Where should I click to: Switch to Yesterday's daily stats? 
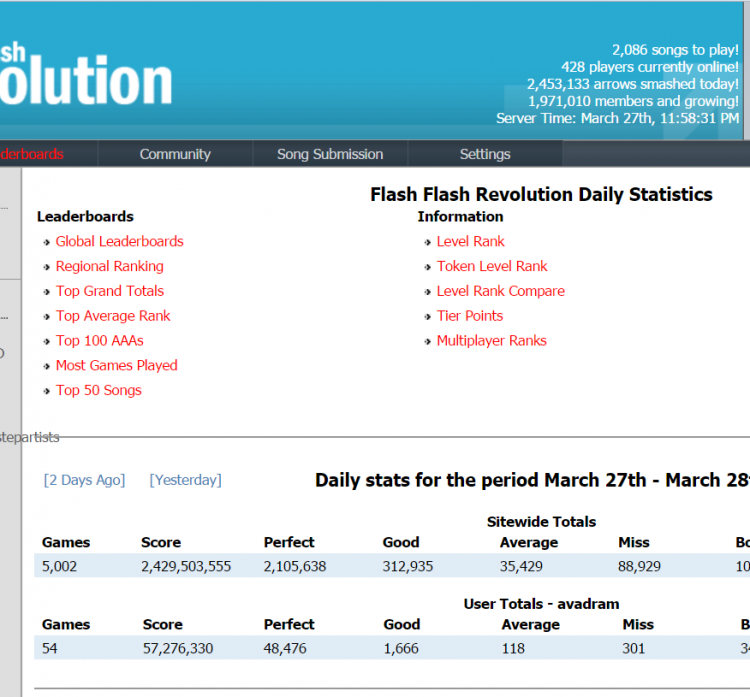[185, 480]
